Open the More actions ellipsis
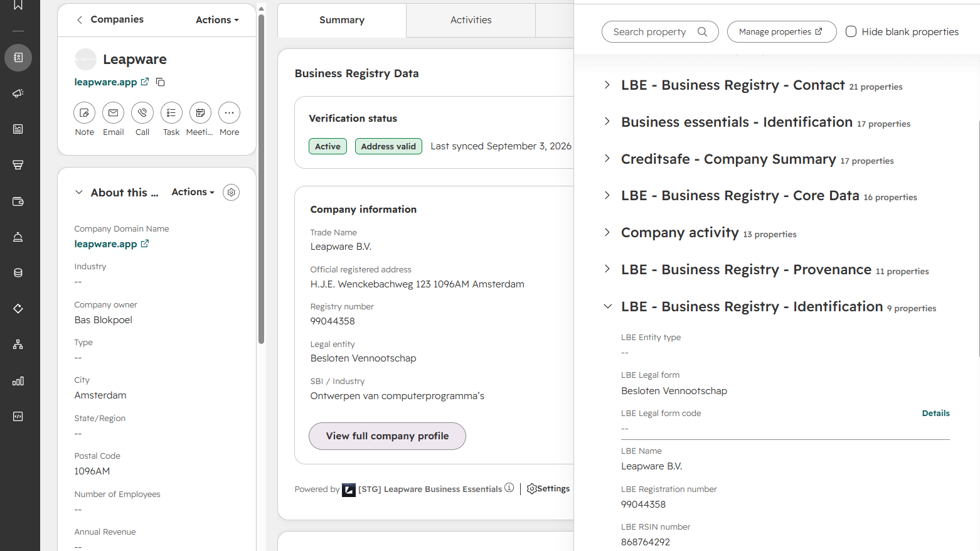Image resolution: width=980 pixels, height=551 pixels. click(x=229, y=113)
